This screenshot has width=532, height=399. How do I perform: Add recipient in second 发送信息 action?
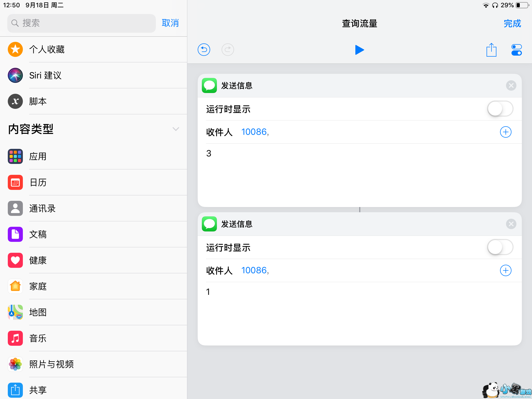[506, 270]
